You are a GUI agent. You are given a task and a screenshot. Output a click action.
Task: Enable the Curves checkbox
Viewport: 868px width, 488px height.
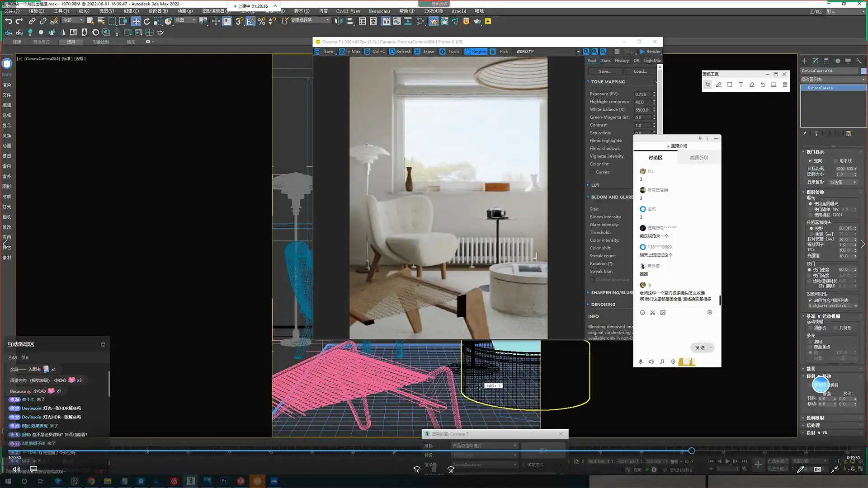[x=592, y=172]
